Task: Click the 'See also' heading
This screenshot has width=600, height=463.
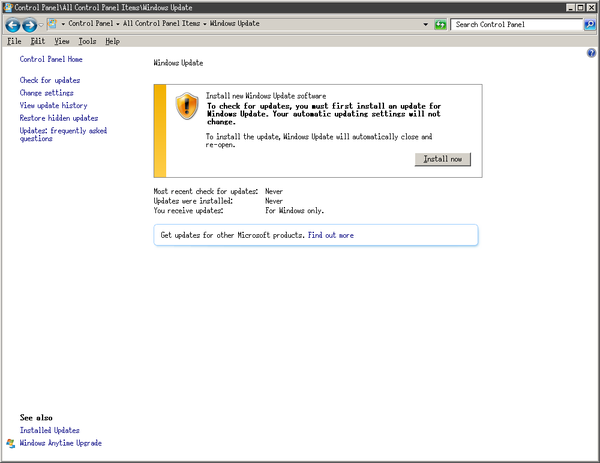Action: click(x=36, y=418)
